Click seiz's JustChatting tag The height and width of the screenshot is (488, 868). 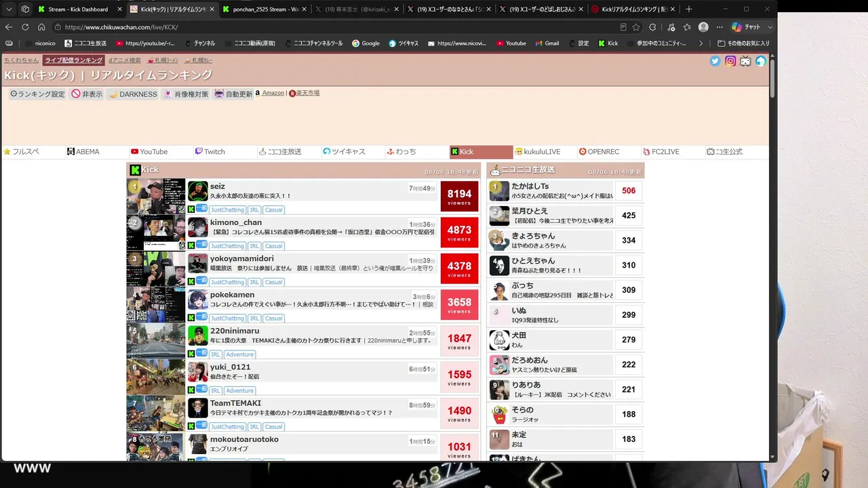(x=227, y=210)
